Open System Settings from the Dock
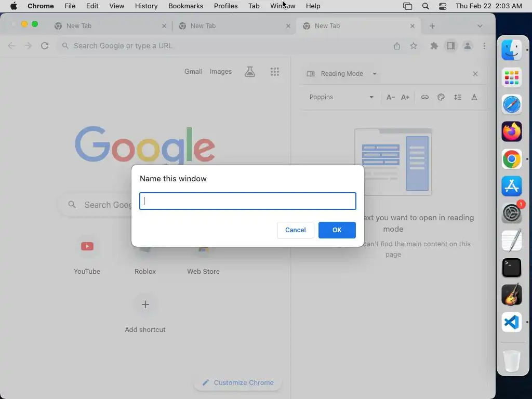Screen dimensions: 532x399 tap(511, 214)
